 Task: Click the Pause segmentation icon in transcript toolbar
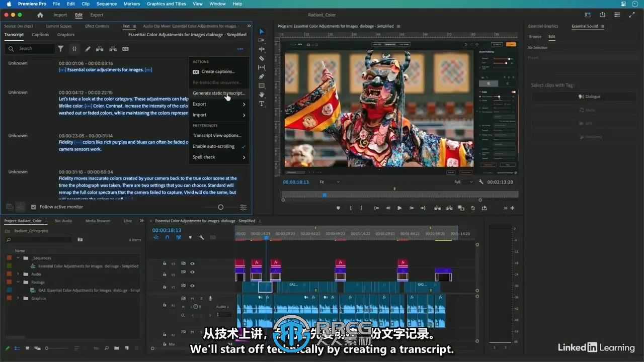pyautogui.click(x=74, y=49)
